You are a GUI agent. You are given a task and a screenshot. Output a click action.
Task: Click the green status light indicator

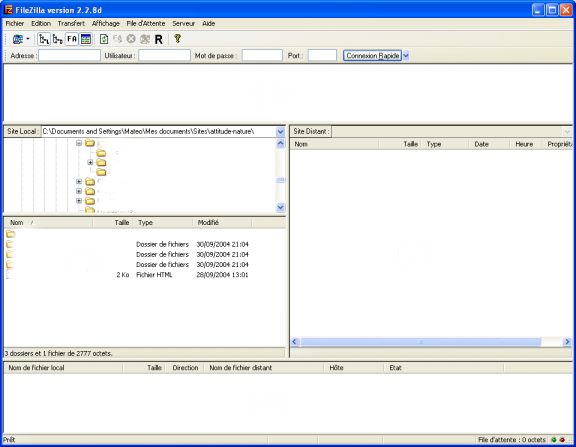[x=554, y=440]
